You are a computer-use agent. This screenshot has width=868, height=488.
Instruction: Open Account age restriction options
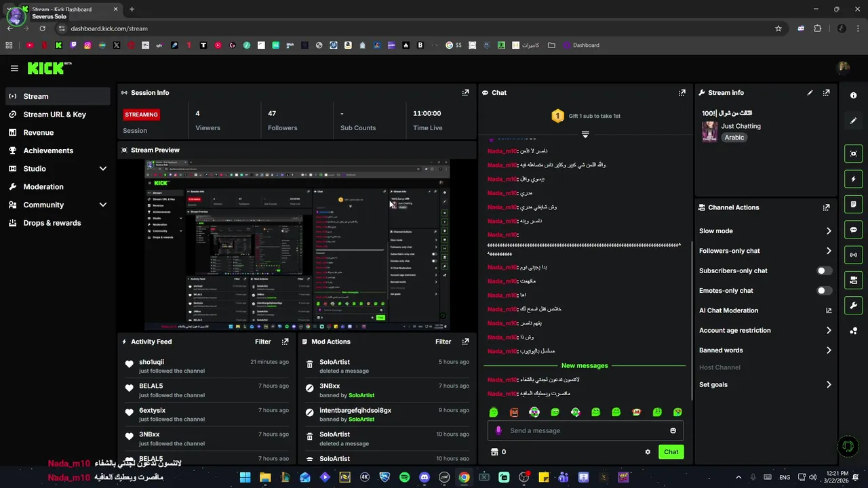pyautogui.click(x=765, y=331)
